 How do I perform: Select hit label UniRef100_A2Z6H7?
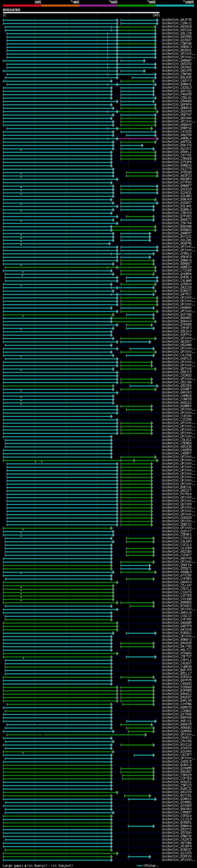pyautogui.click(x=177, y=40)
